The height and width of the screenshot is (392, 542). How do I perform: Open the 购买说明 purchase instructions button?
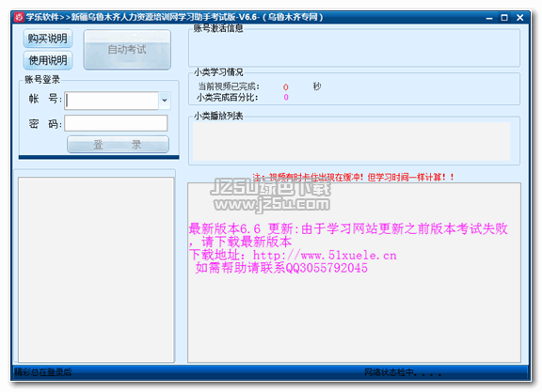click(x=48, y=39)
